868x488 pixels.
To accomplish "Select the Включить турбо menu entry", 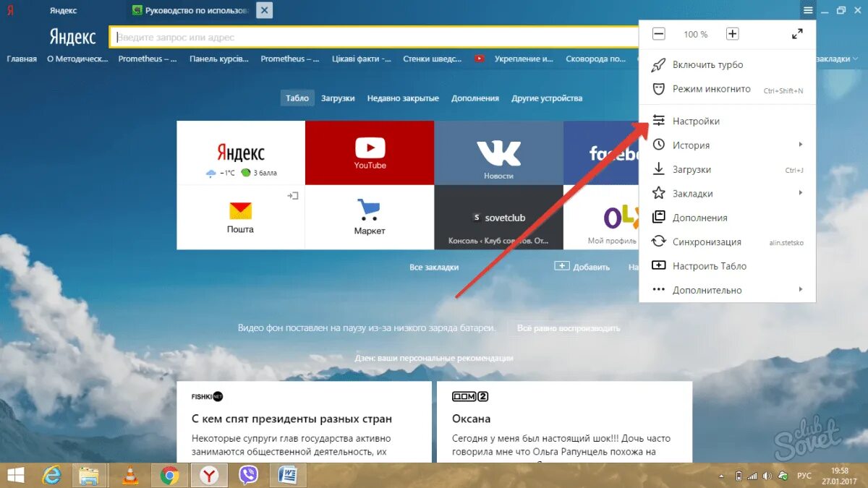I will tap(727, 65).
